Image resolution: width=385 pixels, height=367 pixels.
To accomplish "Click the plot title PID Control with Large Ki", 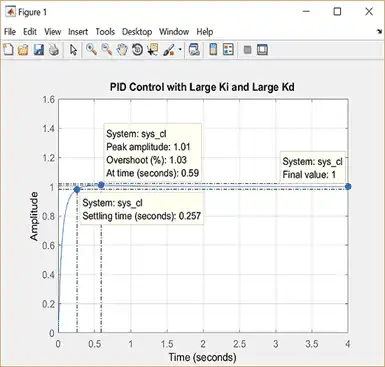I will pos(202,87).
